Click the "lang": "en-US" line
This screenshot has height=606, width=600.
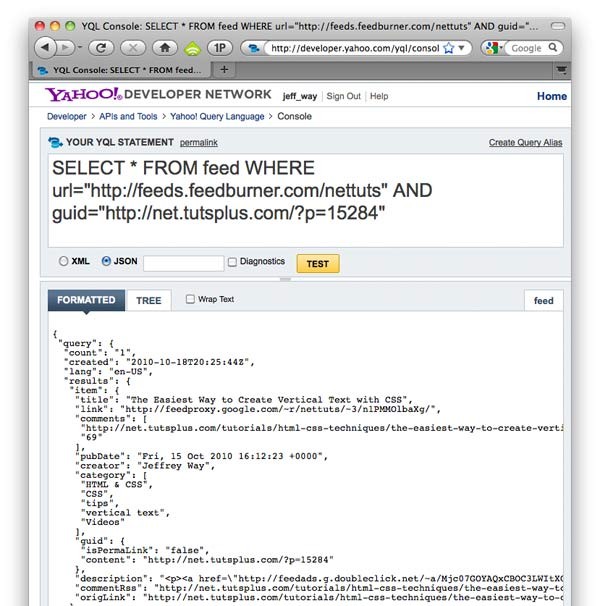[x=108, y=371]
